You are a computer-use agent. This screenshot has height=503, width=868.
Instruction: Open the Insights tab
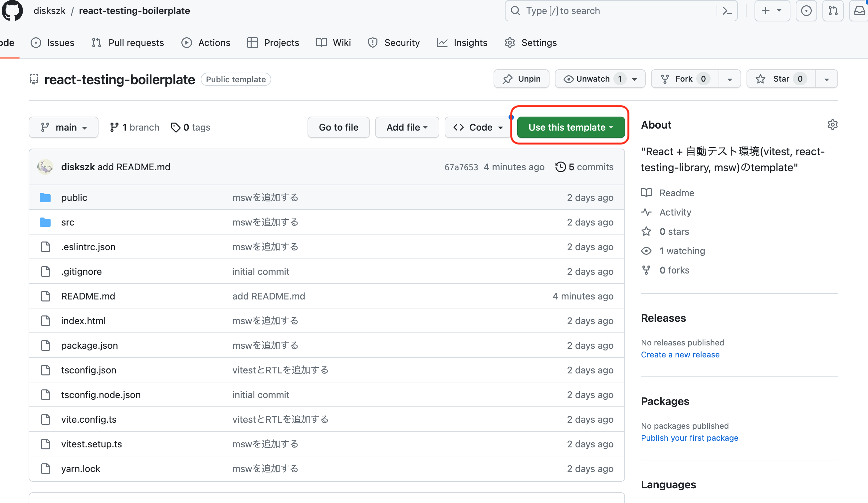[462, 43]
